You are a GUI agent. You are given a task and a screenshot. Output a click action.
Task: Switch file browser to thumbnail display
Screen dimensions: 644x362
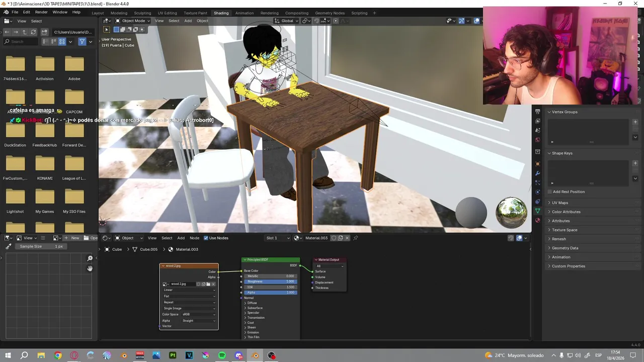(62, 42)
